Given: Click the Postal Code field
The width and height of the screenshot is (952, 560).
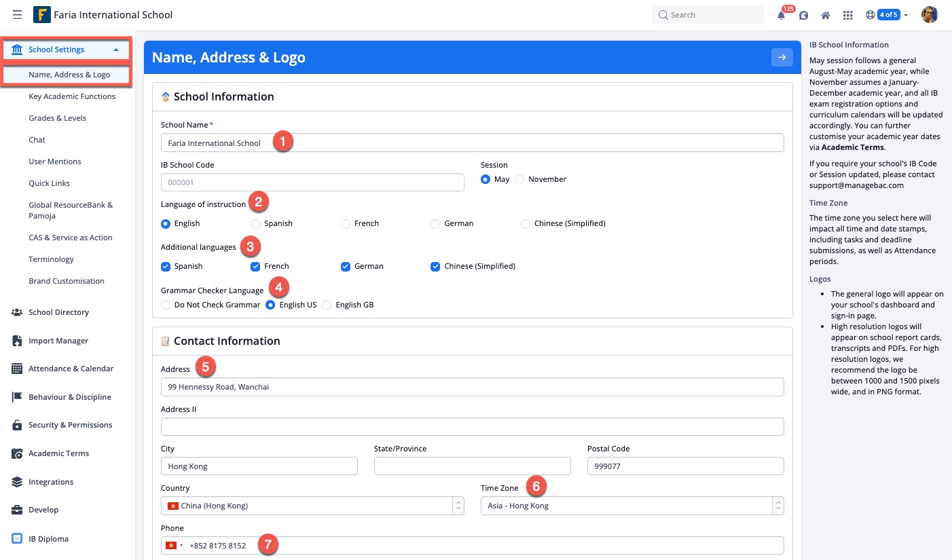Looking at the screenshot, I should coord(685,466).
